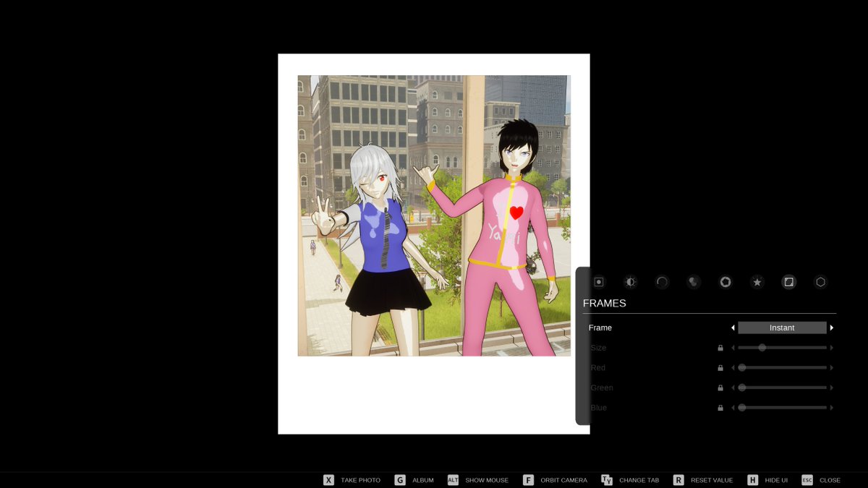Viewport: 868px width, 488px height.
Task: Select the color grading tab icon
Action: click(x=694, y=282)
